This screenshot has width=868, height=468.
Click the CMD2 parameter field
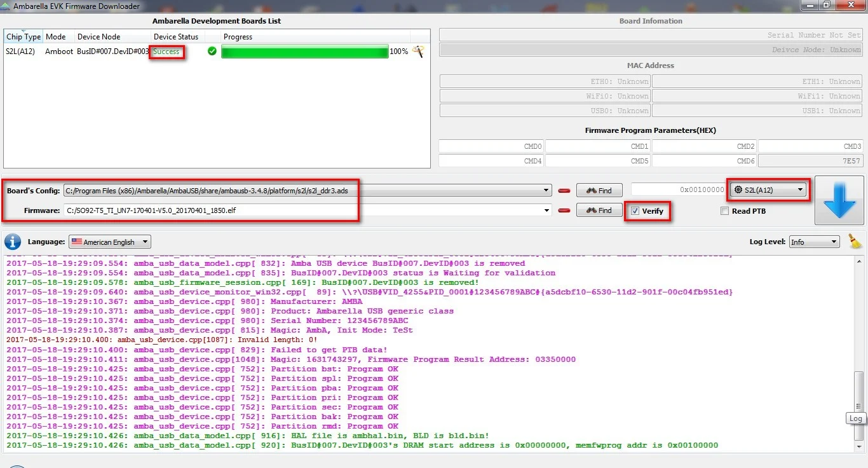click(x=705, y=146)
